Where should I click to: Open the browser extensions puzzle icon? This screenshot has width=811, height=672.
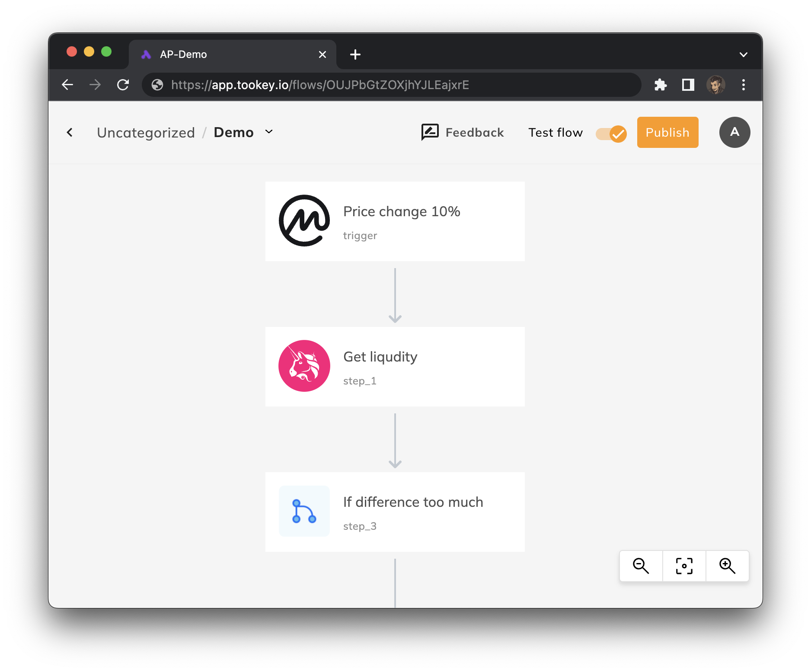point(661,85)
